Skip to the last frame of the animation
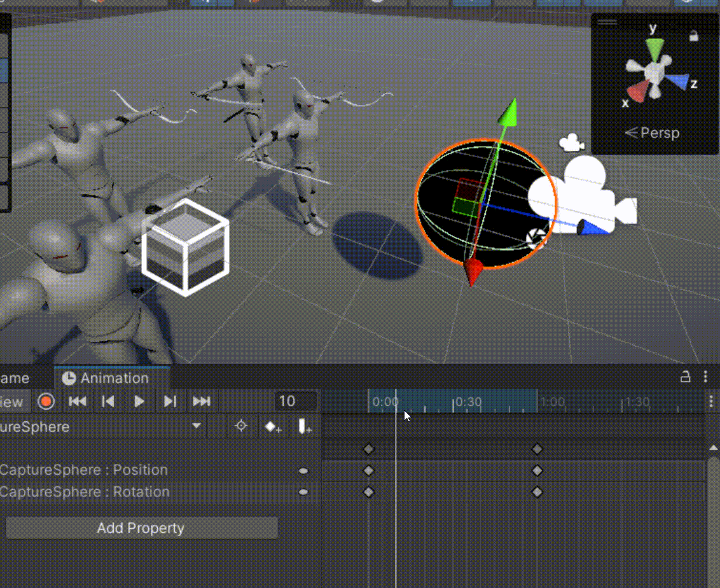This screenshot has width=720, height=588. [x=202, y=401]
